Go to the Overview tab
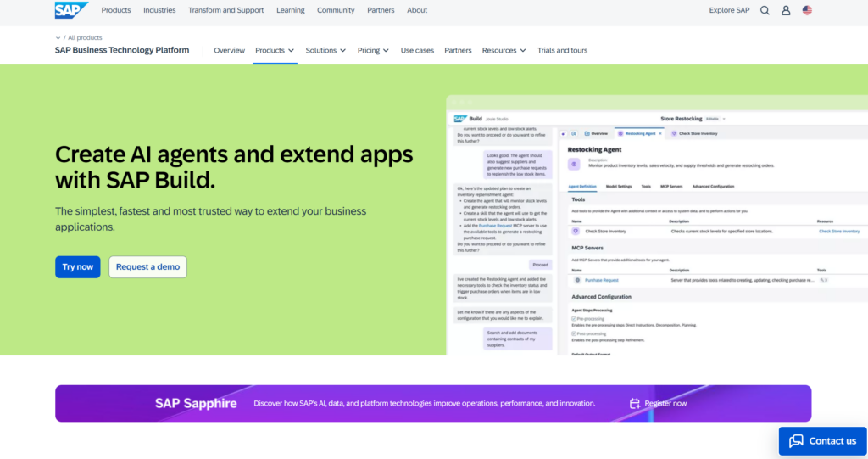 tap(229, 51)
